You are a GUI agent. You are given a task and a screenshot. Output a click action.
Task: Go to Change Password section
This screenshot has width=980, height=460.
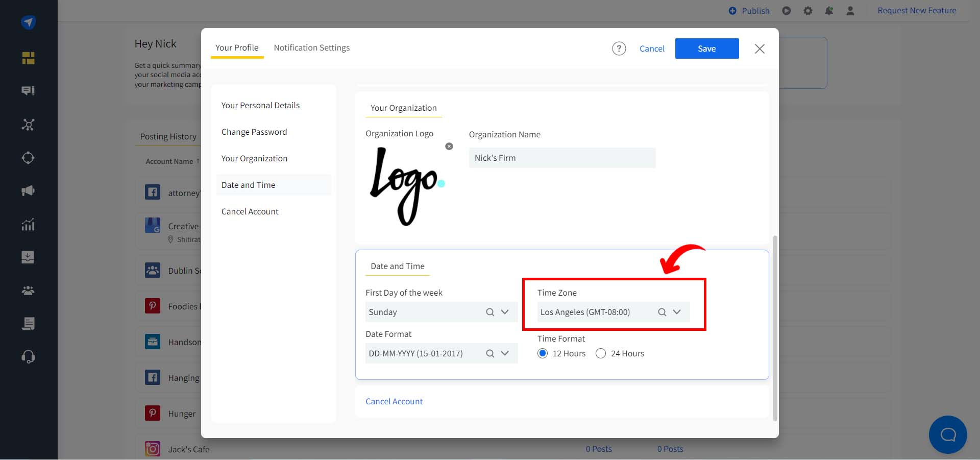pyautogui.click(x=254, y=132)
